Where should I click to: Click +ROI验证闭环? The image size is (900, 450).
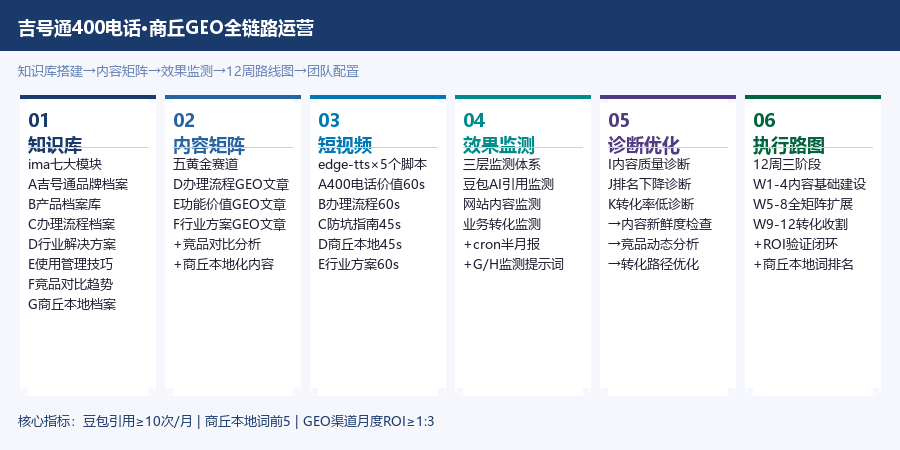click(796, 244)
